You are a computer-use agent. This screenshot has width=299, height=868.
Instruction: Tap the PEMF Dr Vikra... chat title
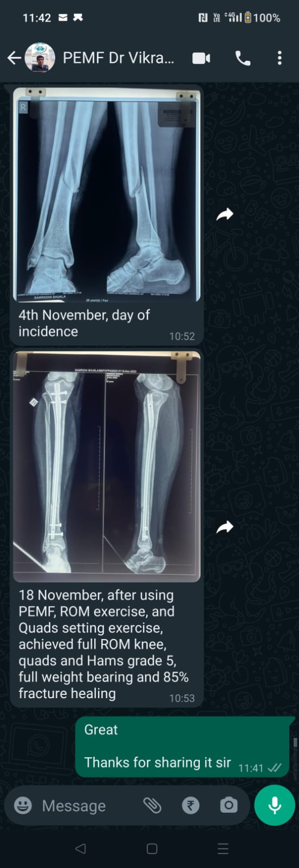(119, 58)
